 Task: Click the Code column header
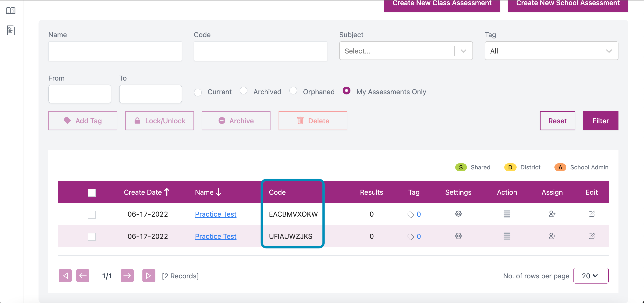click(x=277, y=192)
